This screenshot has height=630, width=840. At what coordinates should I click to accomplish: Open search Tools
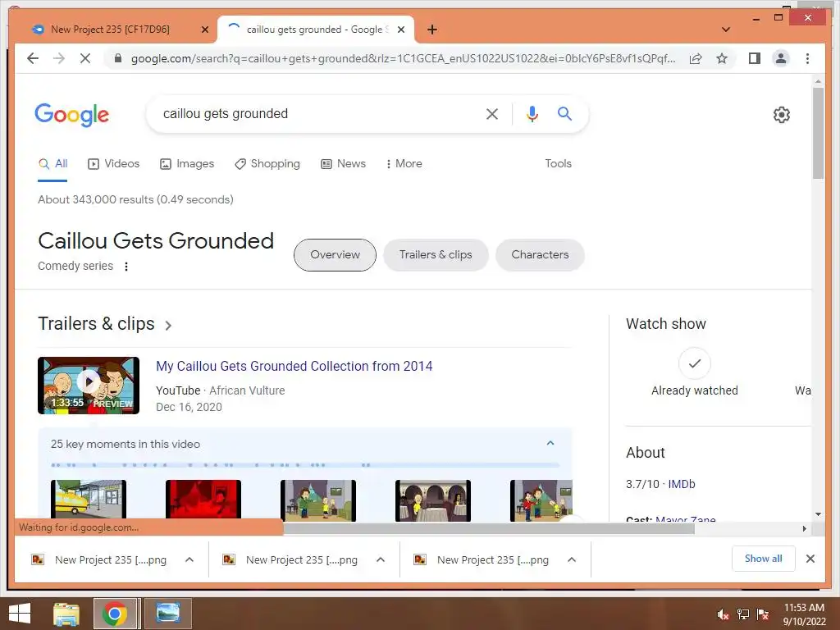[558, 164]
